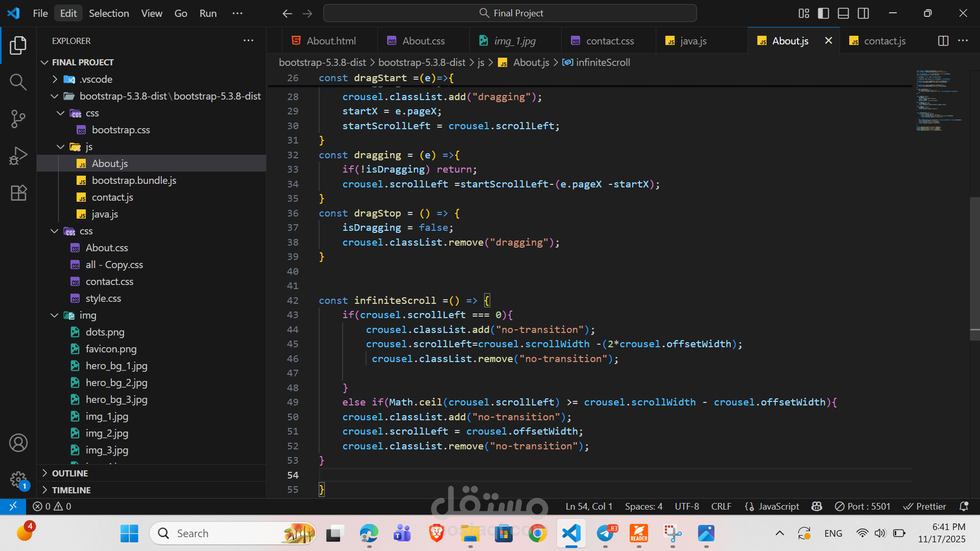Open the Search view in activity bar
The width and height of the screenshot is (980, 551).
(x=18, y=82)
